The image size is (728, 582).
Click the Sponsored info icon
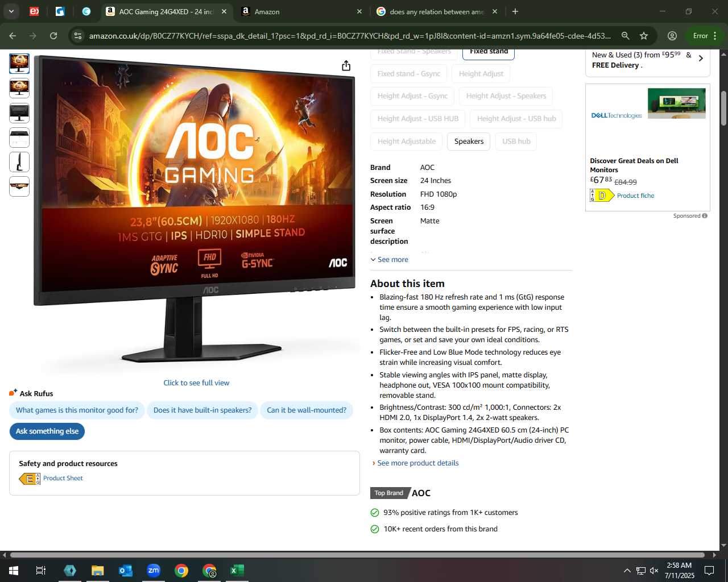click(705, 216)
